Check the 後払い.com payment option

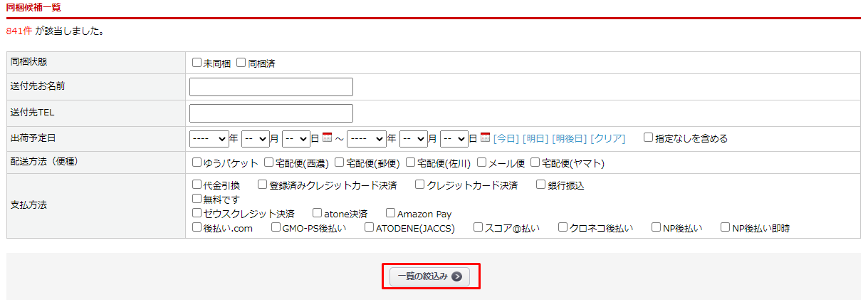point(197,227)
